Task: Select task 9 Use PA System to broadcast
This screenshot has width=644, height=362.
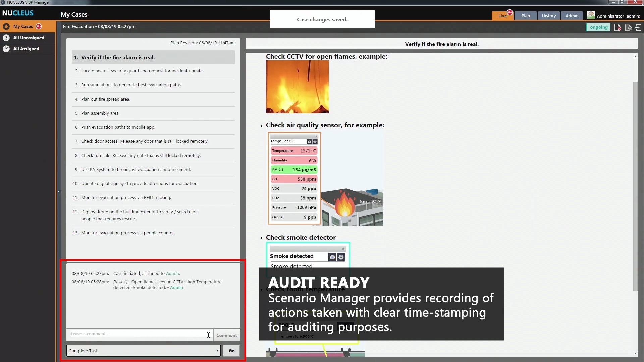Action: 153,170
